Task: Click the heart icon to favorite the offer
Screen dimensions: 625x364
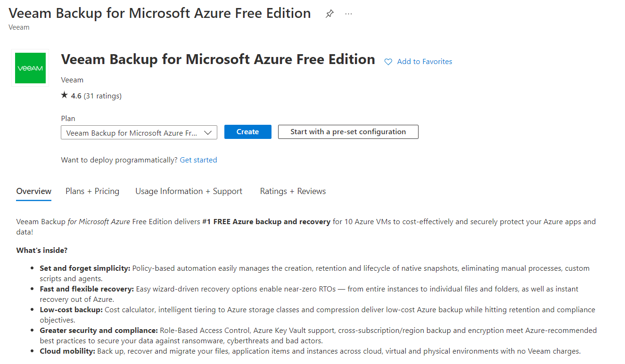Action: 388,62
